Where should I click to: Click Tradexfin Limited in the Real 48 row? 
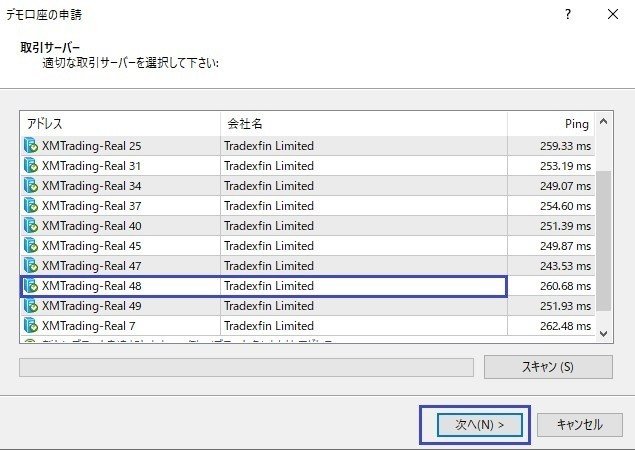269,286
